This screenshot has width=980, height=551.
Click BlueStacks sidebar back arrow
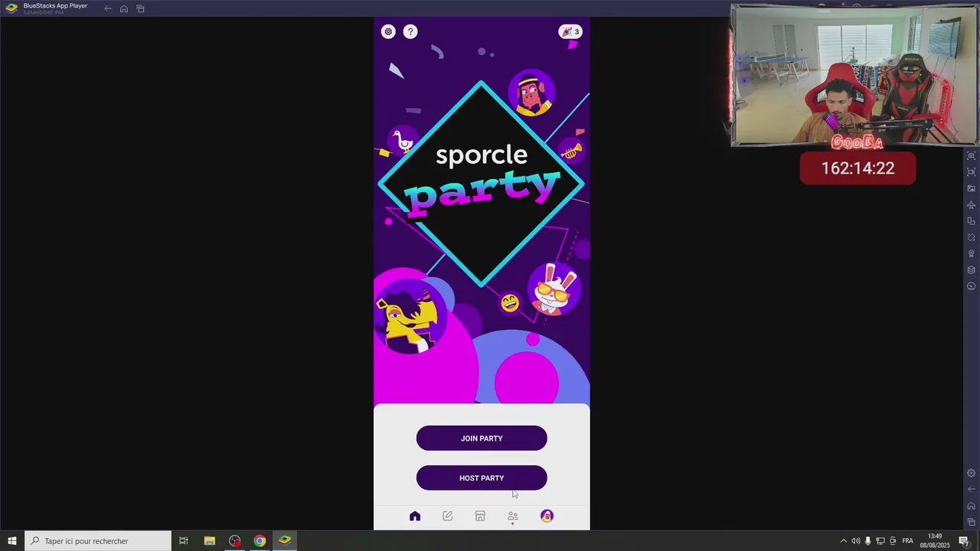[972, 490]
